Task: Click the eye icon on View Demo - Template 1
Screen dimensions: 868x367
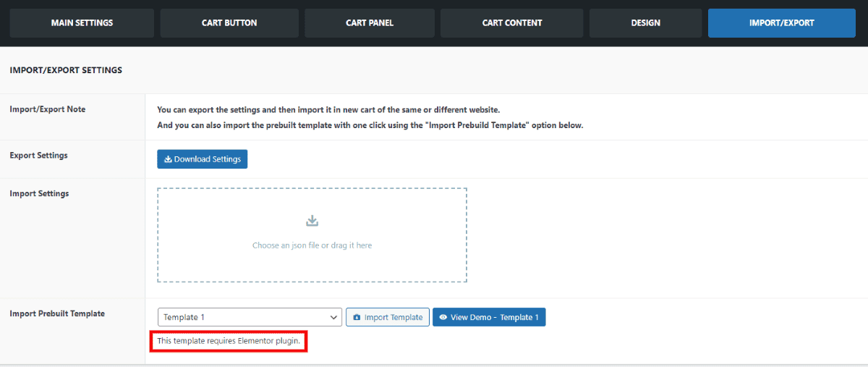Action: (x=443, y=317)
